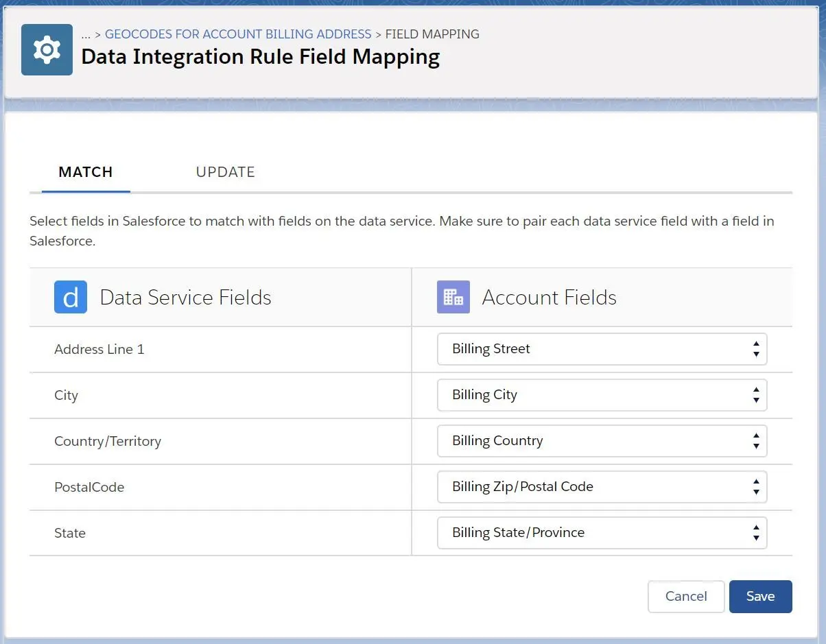Click the page title 'Data Integration Rule Field Mapping'
The height and width of the screenshot is (644, 826).
[x=261, y=56]
